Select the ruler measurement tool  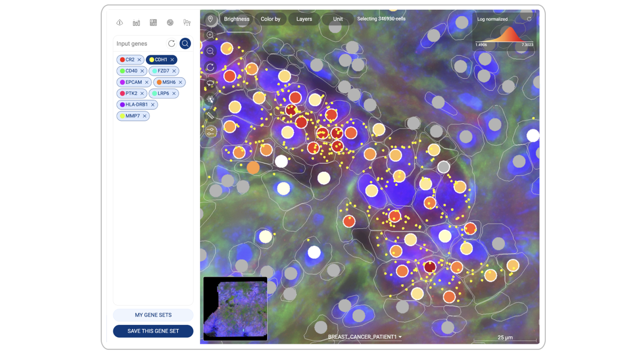point(210,115)
